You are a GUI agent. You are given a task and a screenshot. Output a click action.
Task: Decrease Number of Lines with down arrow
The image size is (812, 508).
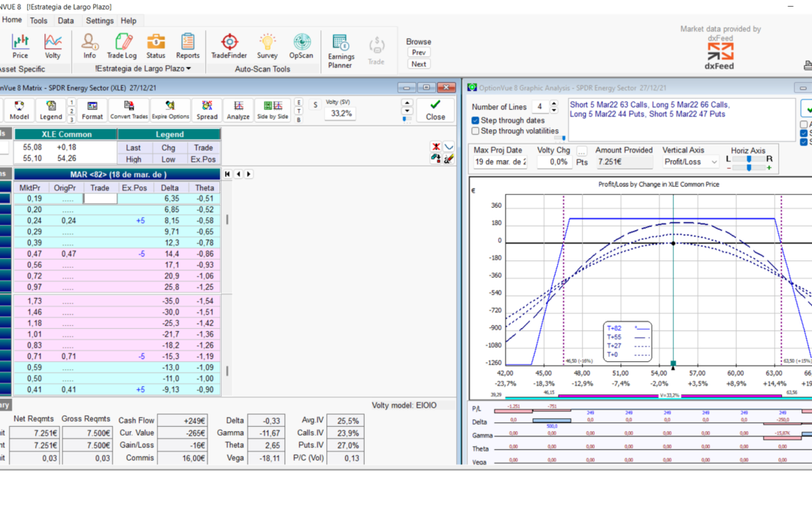click(x=554, y=110)
